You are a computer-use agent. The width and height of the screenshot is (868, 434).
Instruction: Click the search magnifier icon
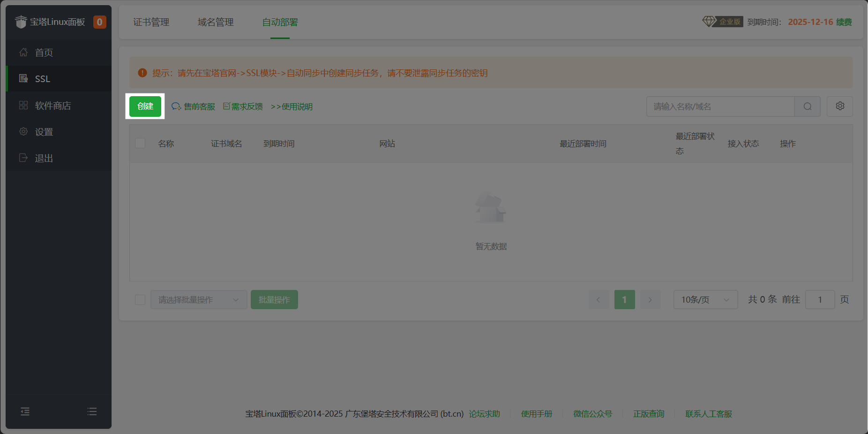(x=807, y=107)
